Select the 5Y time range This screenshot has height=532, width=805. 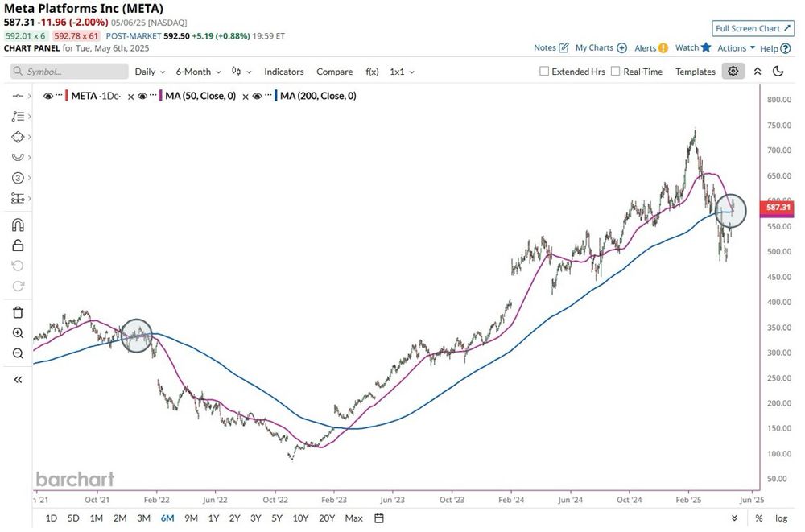coord(277,518)
